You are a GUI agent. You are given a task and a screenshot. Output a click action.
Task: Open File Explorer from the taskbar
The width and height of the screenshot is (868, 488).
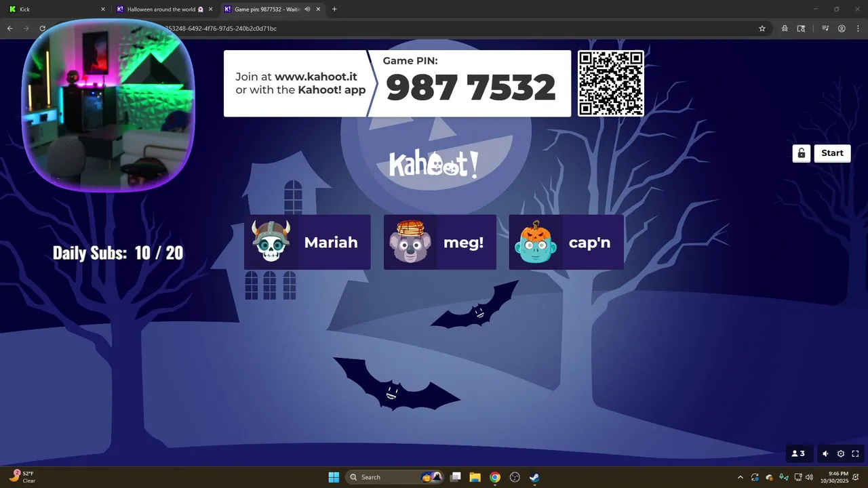coord(475,477)
